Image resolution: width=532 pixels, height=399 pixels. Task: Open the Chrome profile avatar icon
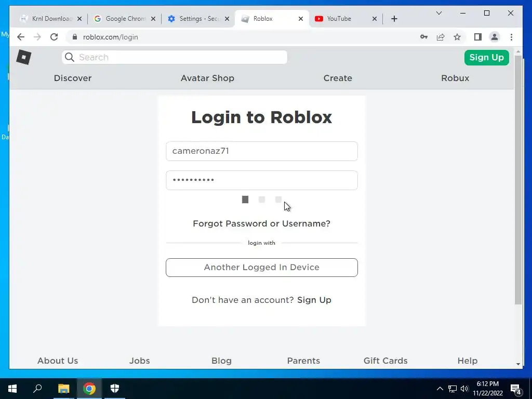[495, 37]
